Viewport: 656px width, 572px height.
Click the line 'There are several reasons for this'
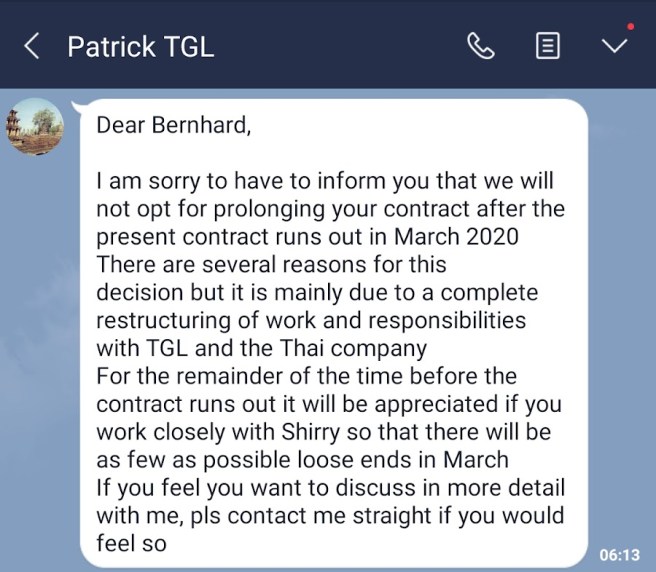click(270, 266)
